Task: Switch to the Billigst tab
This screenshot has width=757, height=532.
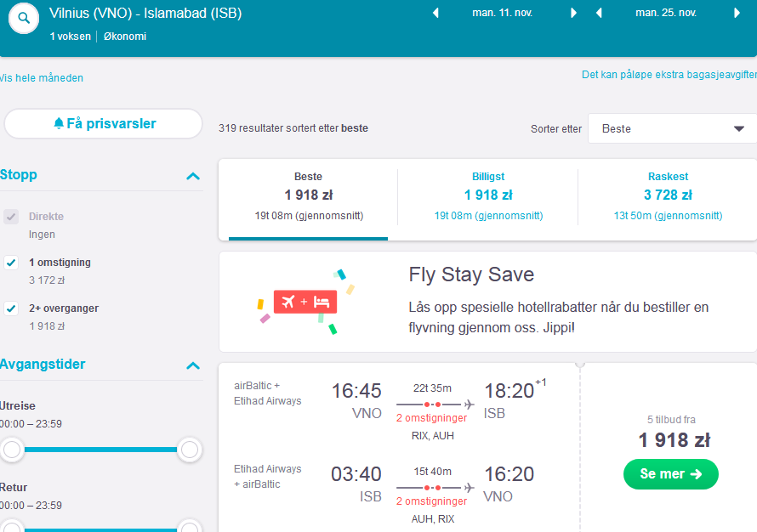Action: [488, 196]
